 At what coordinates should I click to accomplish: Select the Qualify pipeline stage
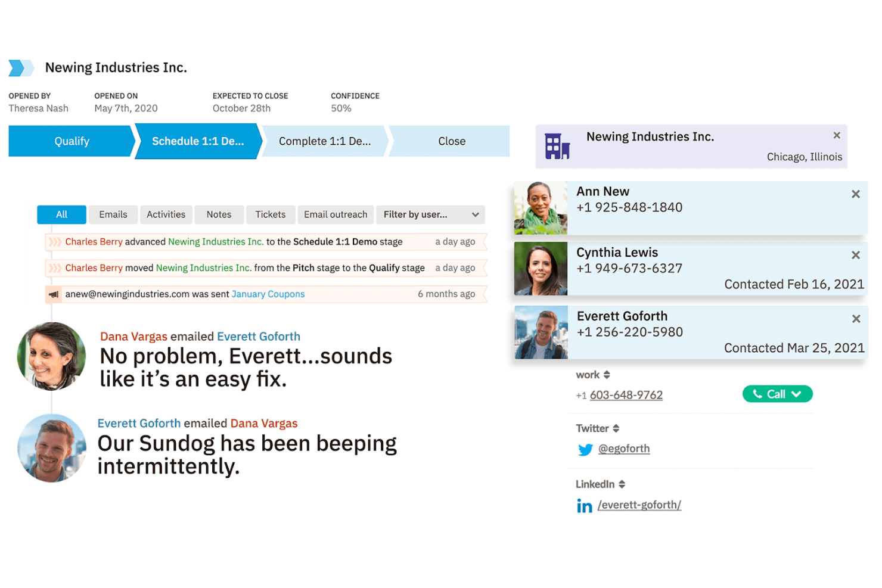72,141
